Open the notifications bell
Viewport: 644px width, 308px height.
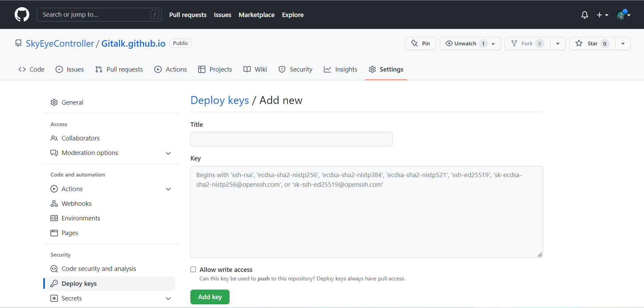click(584, 15)
